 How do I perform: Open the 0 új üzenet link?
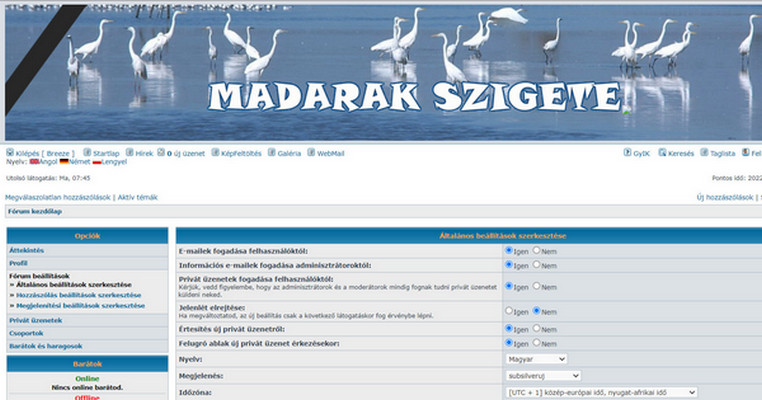(186, 154)
